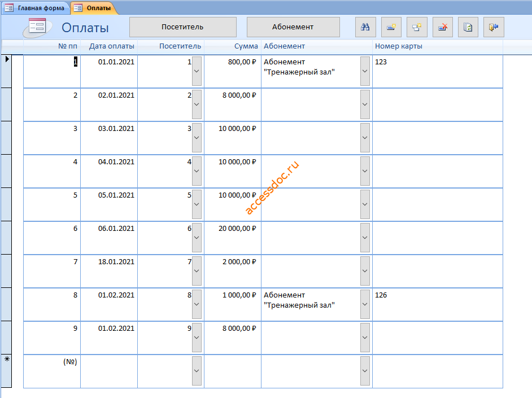Select the record selector for payment dated 18.01.2021
This screenshot has width=532, height=398.
[6, 271]
